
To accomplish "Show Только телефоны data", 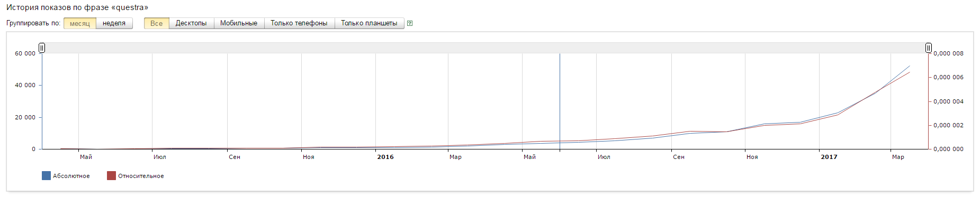I will pyautogui.click(x=299, y=23).
